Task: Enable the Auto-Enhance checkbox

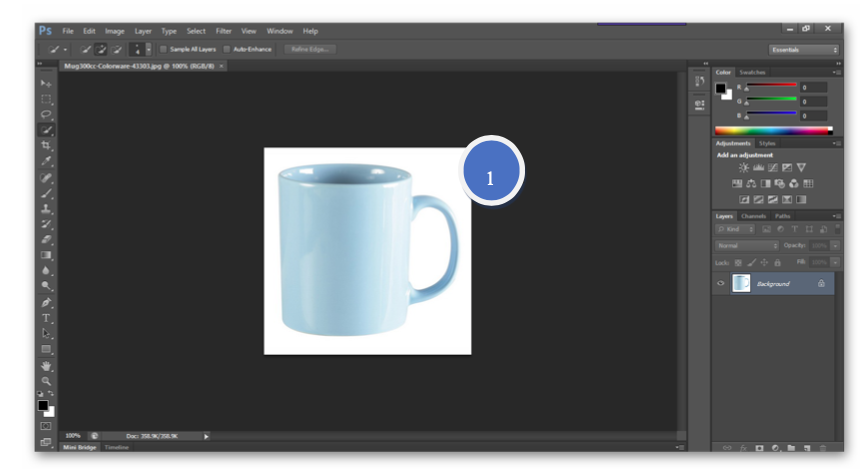Action: (x=227, y=49)
